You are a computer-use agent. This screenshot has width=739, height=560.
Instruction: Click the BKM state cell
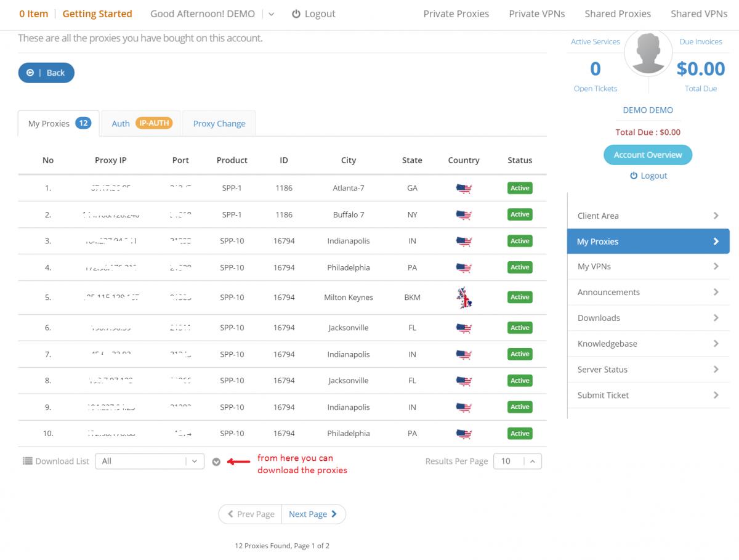click(412, 298)
